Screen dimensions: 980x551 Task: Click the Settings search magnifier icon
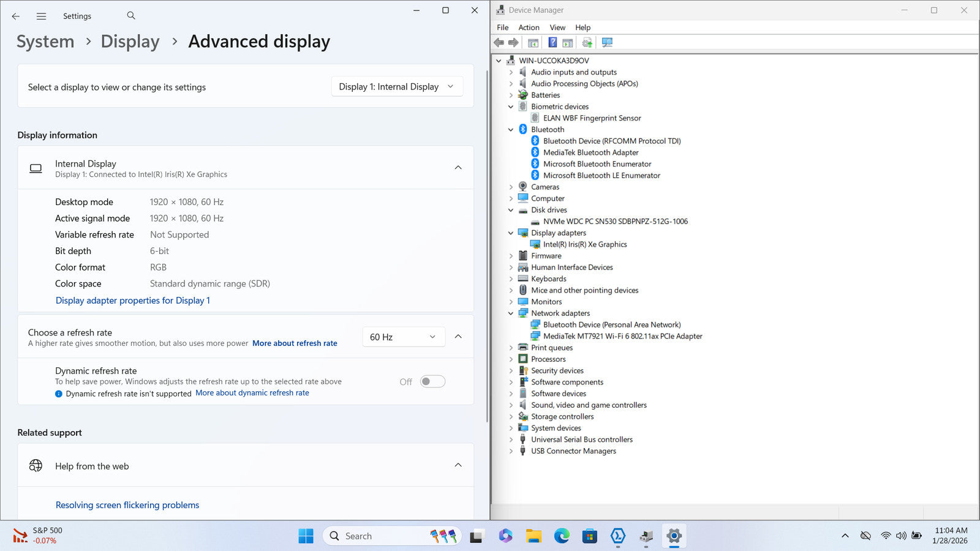coord(131,16)
